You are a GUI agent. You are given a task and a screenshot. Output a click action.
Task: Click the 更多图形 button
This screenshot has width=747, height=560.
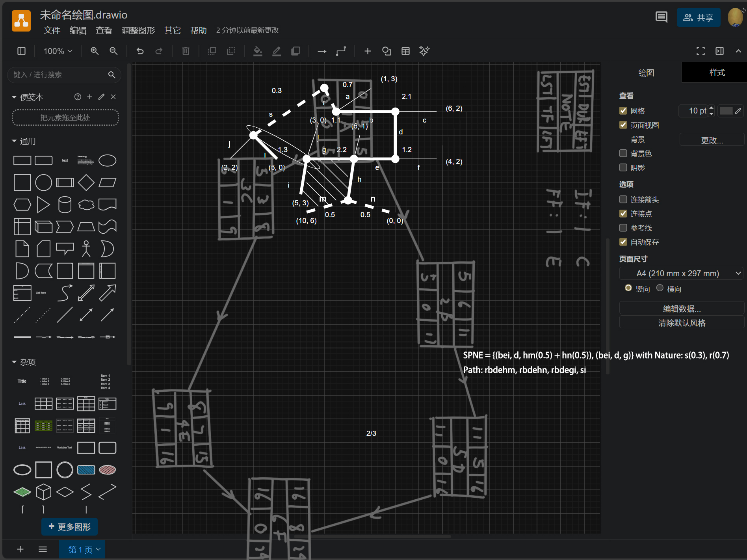[x=70, y=527]
